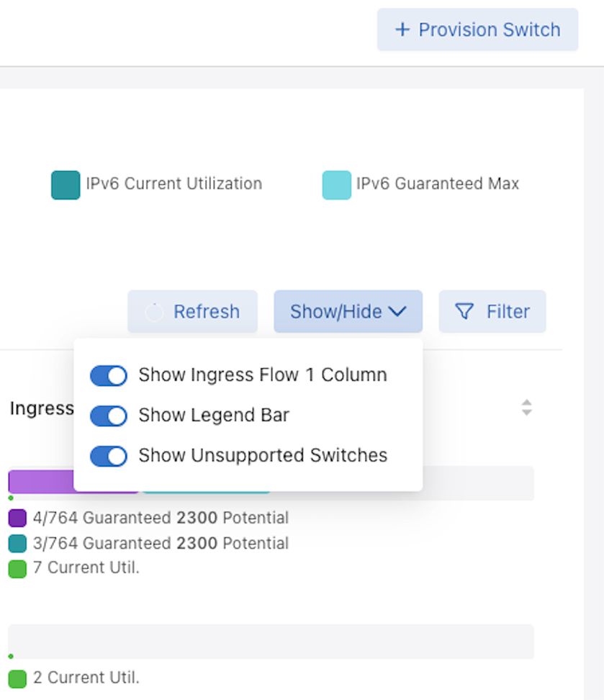
Task: Click the IPv6 Guaranteed Max legend label
Action: pos(437,184)
